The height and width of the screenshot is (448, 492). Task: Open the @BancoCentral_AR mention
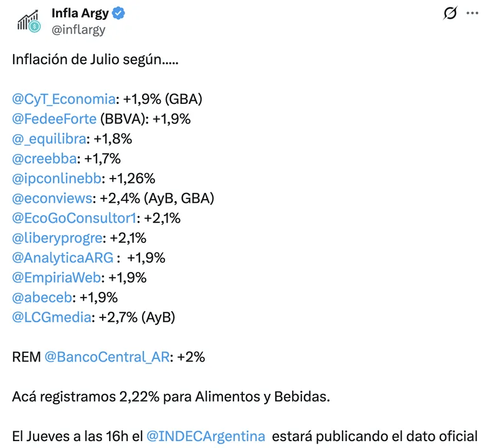[107, 357]
